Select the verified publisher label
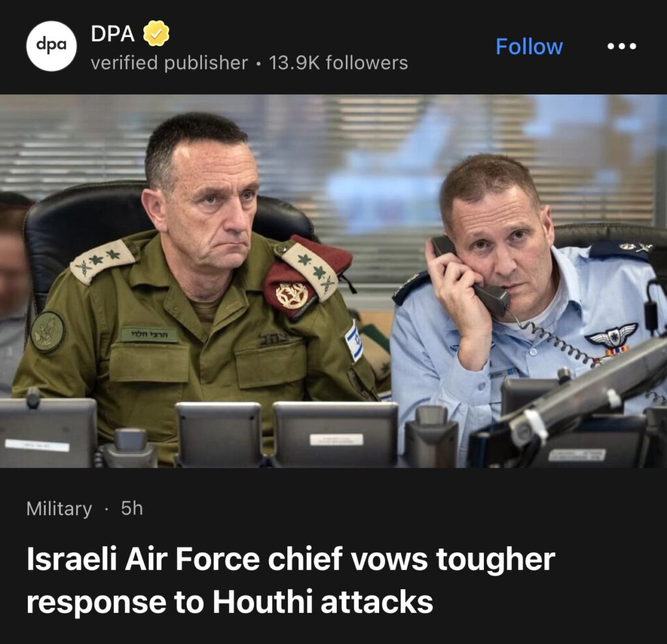The height and width of the screenshot is (644, 667). pos(169,63)
